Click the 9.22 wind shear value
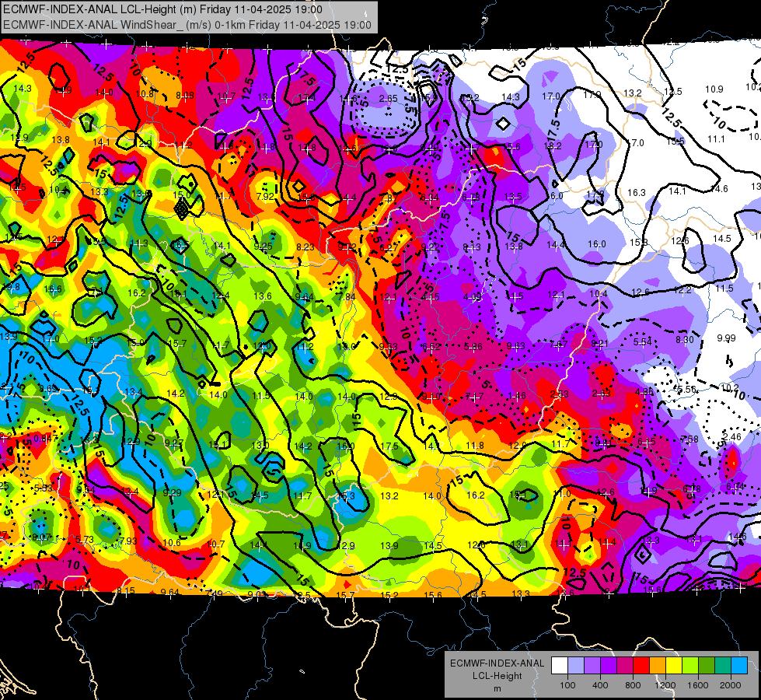Screen dimensions: 761x700 (430, 247)
